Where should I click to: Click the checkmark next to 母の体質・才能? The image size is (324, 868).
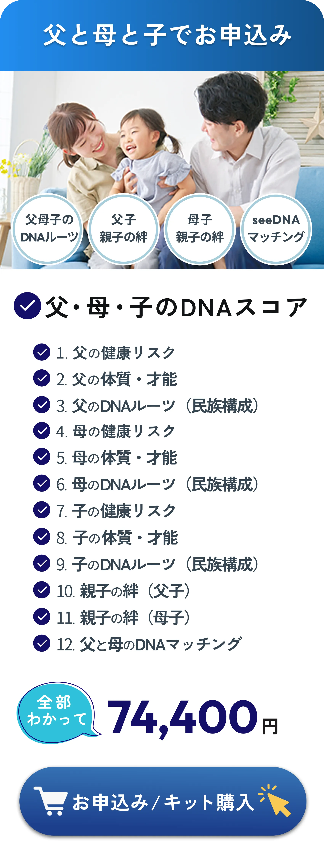pos(42,456)
